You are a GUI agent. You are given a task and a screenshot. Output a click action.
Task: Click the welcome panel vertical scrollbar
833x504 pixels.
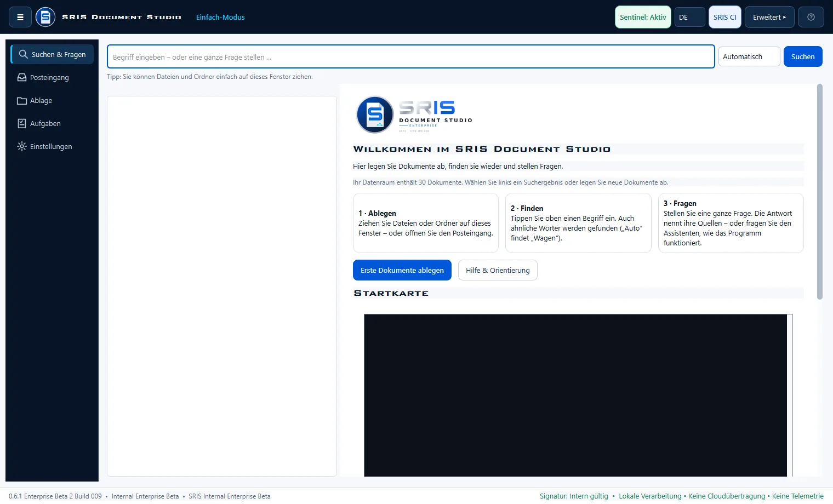coord(820,192)
